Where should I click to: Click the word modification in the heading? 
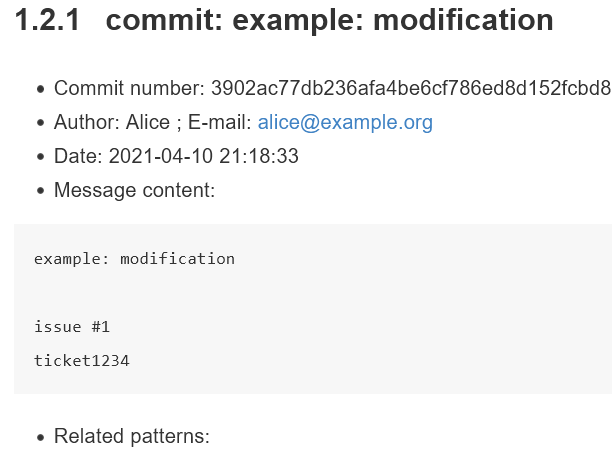[x=463, y=20]
